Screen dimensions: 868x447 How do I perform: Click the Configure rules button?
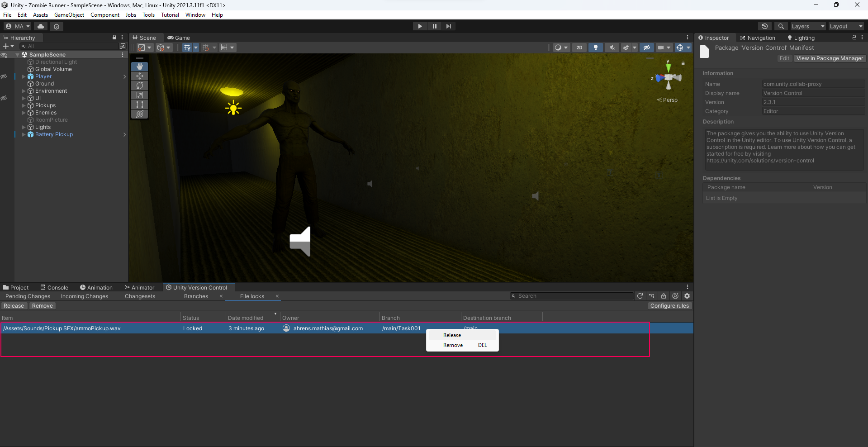coord(669,306)
